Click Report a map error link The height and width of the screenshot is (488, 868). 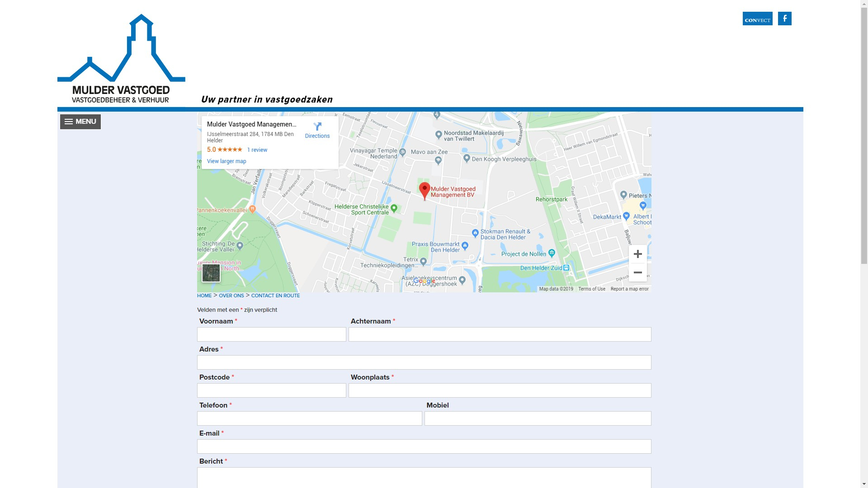[629, 289]
